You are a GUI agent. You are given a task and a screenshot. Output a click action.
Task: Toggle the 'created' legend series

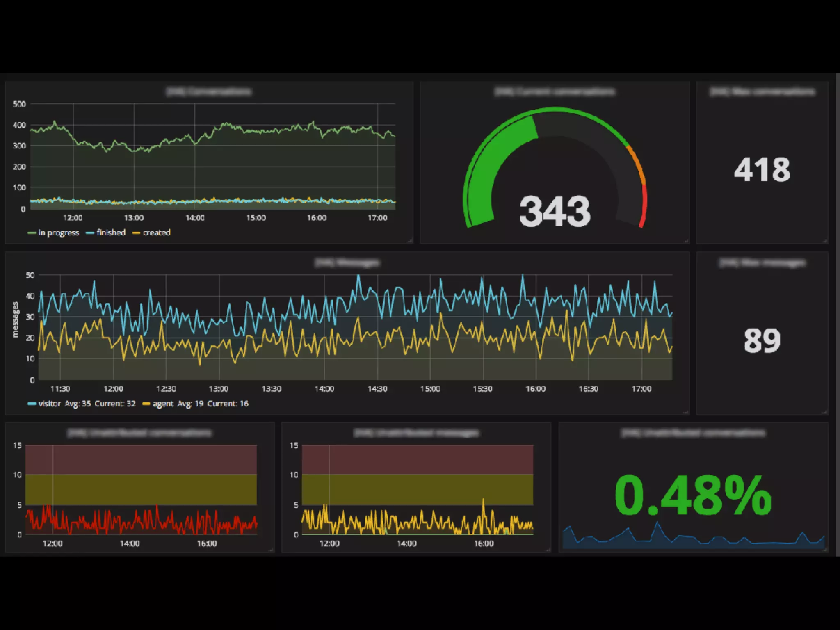point(156,233)
